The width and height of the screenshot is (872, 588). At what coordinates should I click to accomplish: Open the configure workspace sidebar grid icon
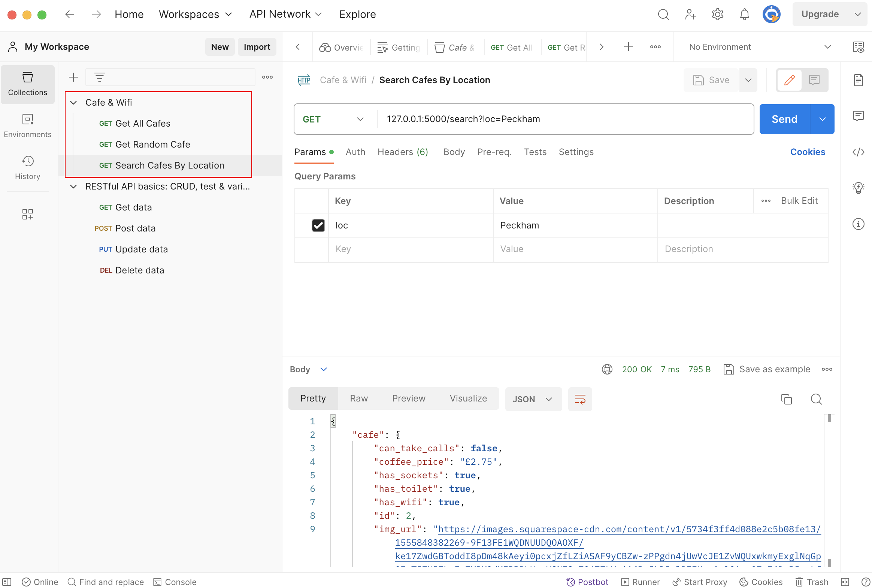pos(27,214)
